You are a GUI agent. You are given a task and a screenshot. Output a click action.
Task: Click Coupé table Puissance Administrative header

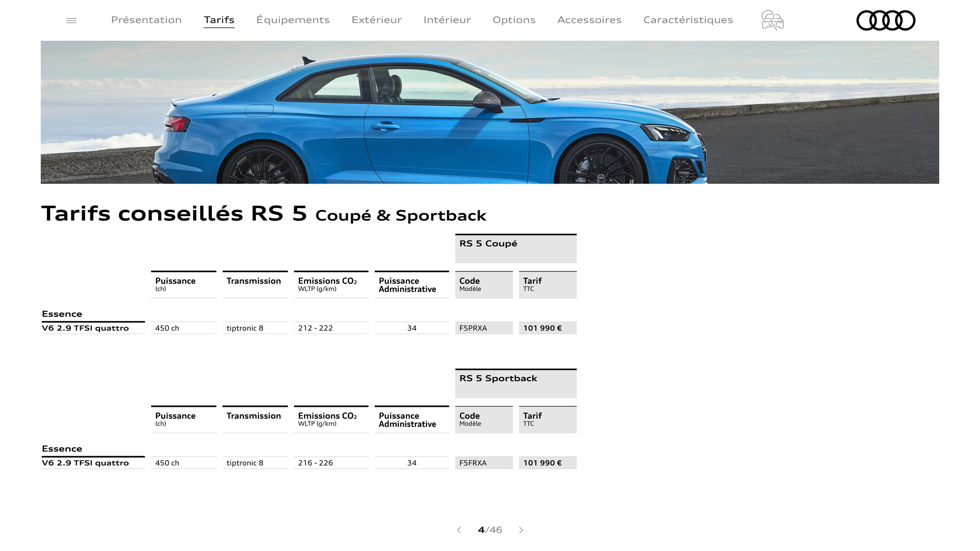click(x=412, y=285)
